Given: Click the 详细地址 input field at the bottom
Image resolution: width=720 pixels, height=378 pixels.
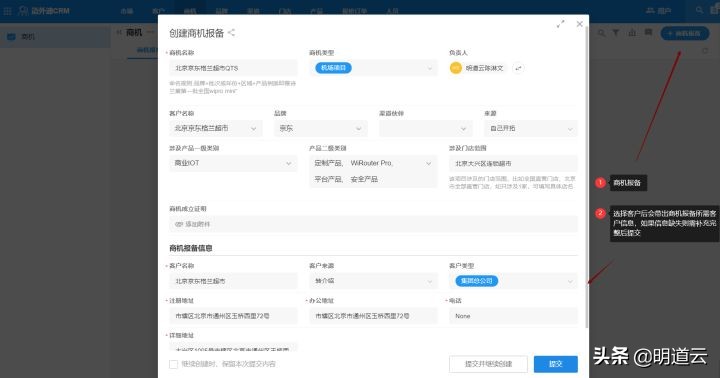Looking at the screenshot, I should pyautogui.click(x=233, y=347).
